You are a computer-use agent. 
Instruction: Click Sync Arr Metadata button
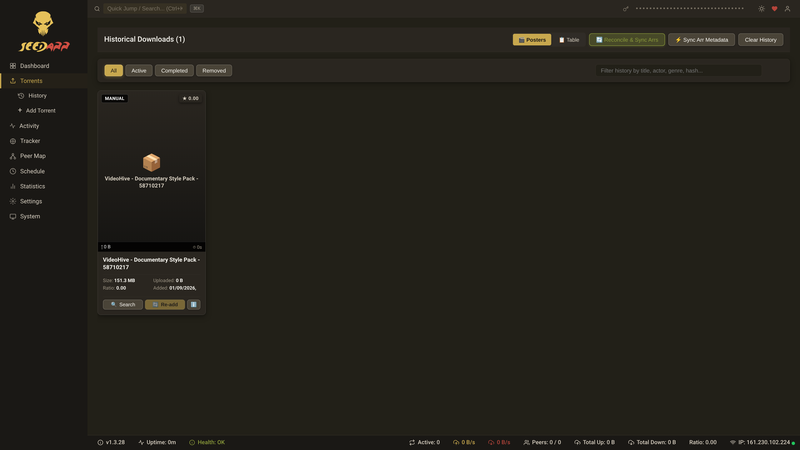click(x=702, y=40)
